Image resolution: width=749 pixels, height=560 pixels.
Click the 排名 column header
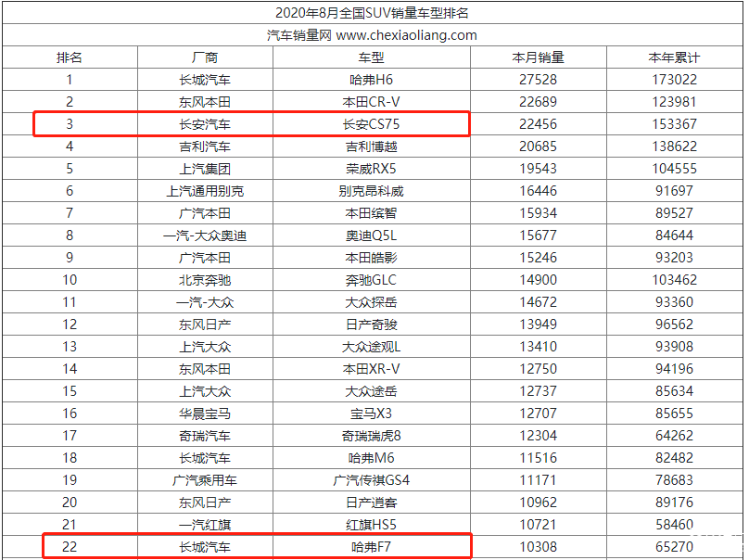coord(70,57)
